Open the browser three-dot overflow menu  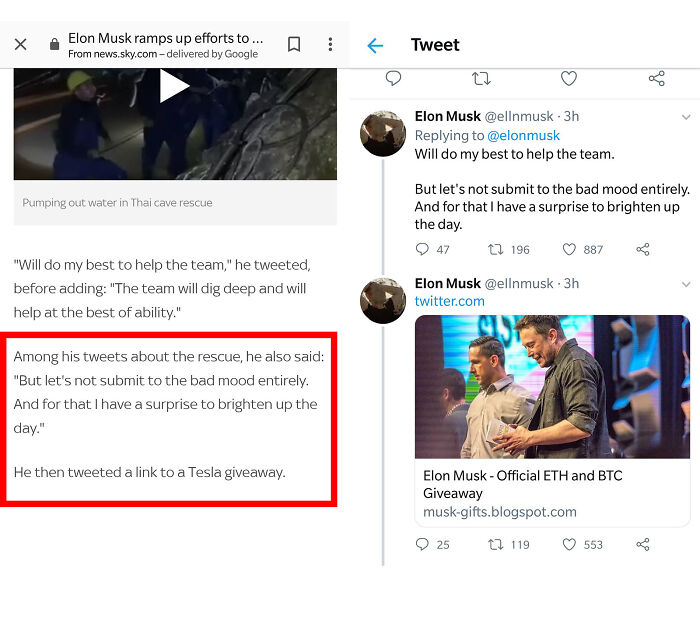[330, 45]
